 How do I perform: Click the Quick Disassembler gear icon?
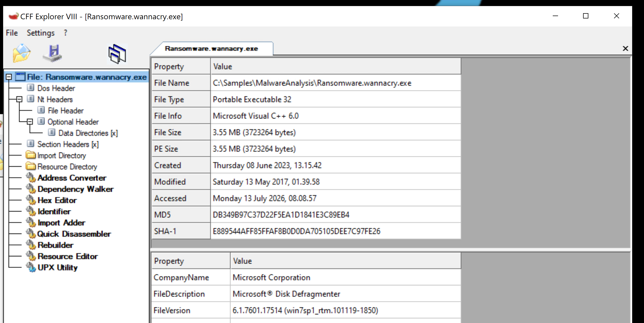(x=31, y=233)
